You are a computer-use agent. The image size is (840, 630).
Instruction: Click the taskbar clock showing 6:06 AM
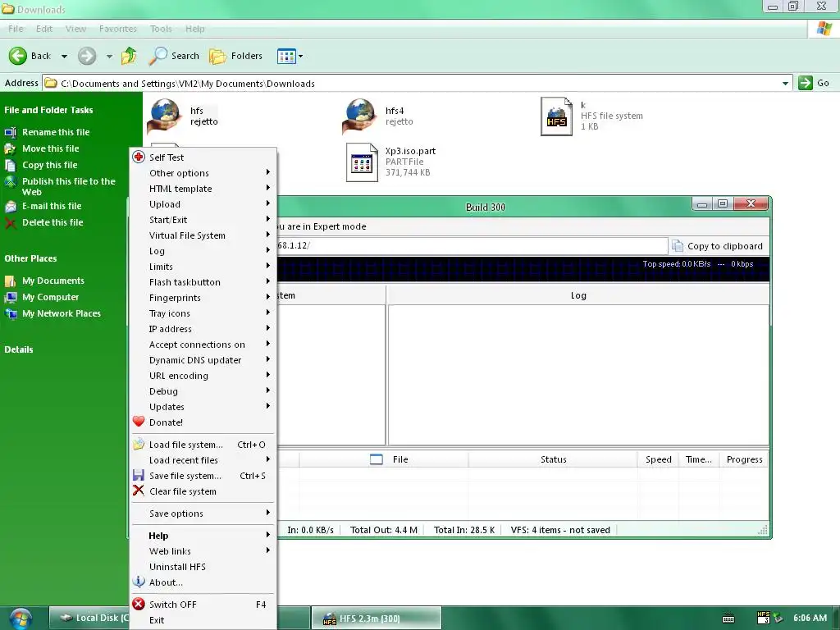coord(810,618)
